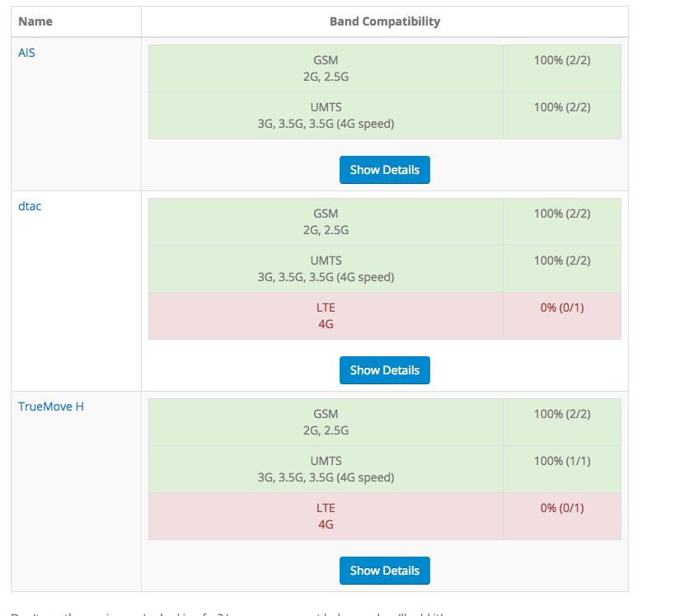Select the dtac GSM 2G, 2.5G cell
The height and width of the screenshot is (616, 675).
(x=326, y=222)
